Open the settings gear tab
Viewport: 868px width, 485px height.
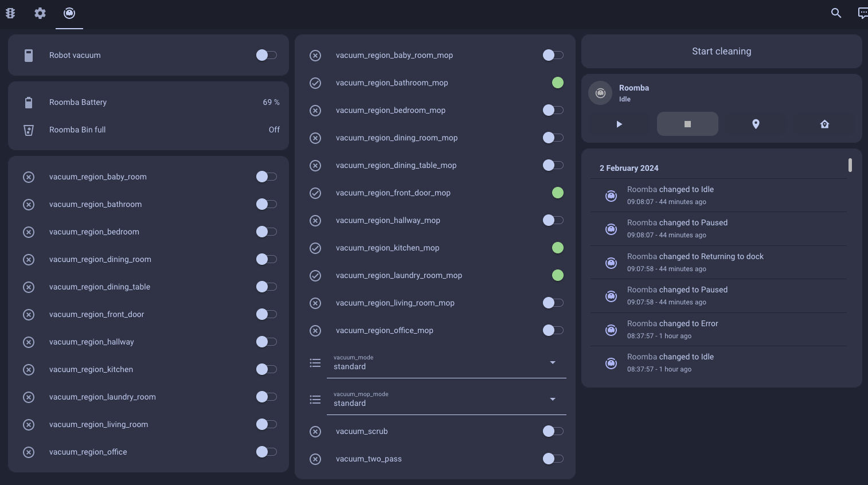click(x=40, y=13)
